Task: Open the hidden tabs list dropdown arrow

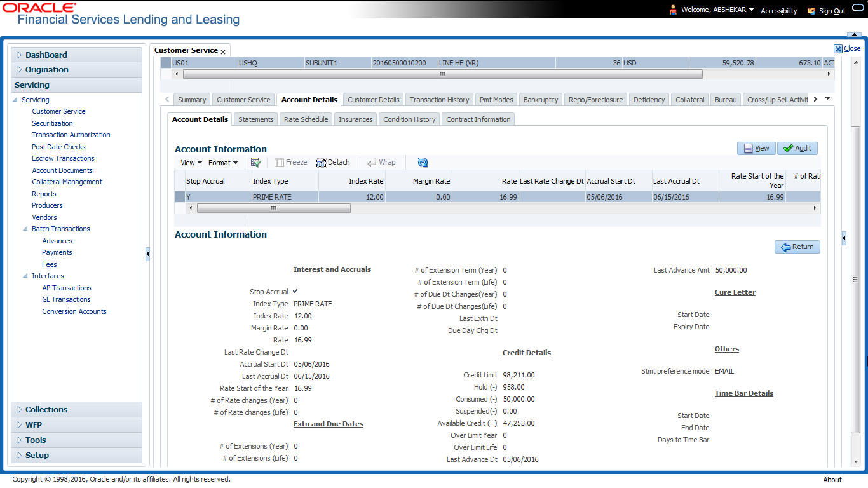Action: (x=827, y=98)
